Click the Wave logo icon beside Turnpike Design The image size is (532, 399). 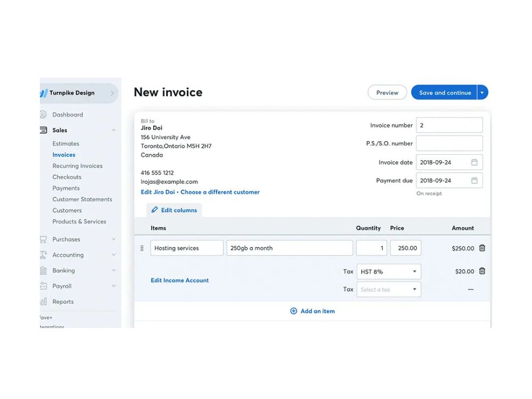pyautogui.click(x=44, y=93)
